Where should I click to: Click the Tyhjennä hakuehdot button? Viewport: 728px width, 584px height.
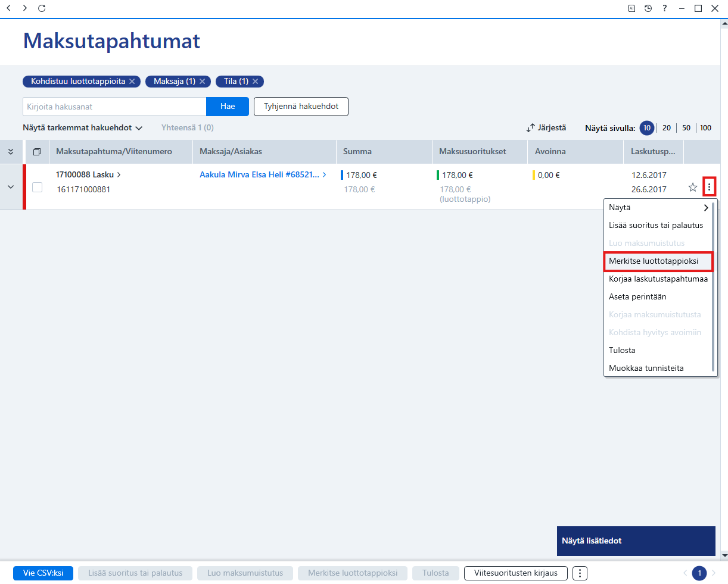click(301, 107)
